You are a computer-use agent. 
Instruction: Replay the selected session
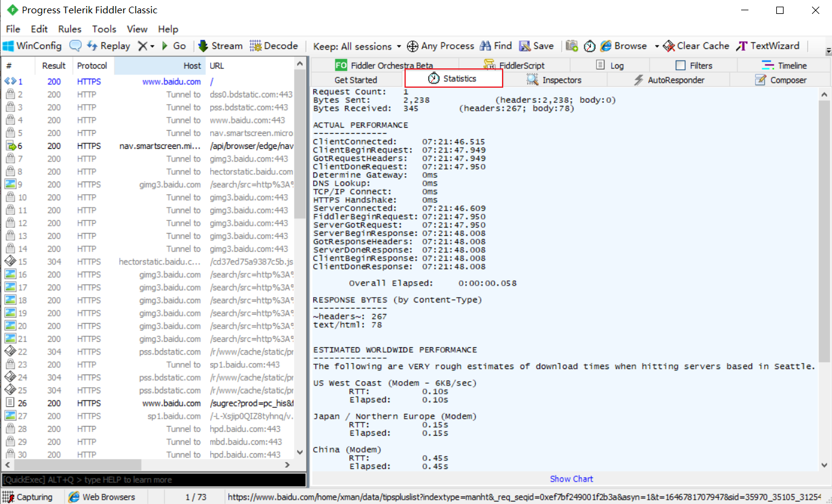108,46
